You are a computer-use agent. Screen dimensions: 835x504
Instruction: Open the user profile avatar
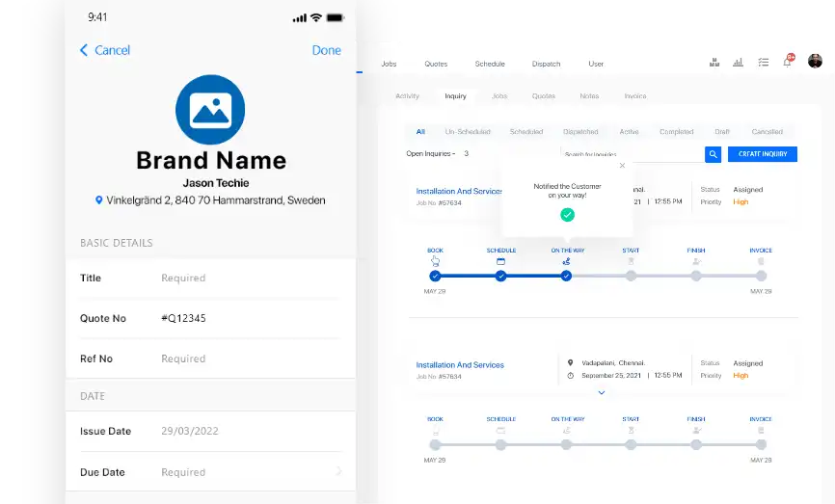[x=815, y=62]
